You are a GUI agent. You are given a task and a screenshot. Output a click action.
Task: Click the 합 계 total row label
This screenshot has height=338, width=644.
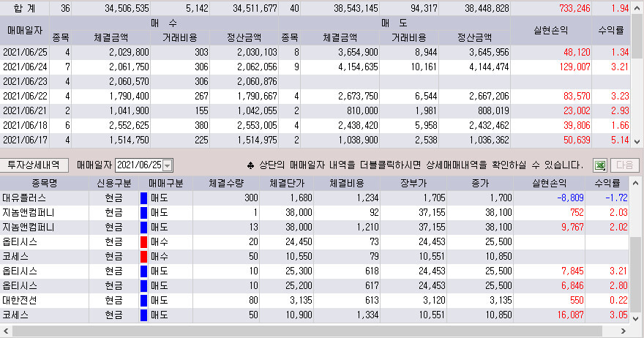pos(24,8)
